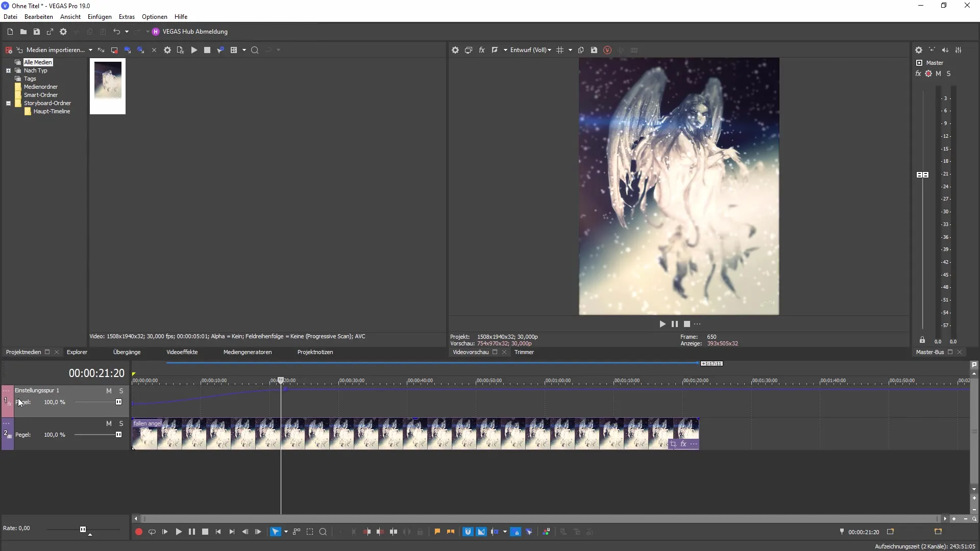The image size is (980, 551).
Task: Select the color correction icon in preview toolbar
Action: (x=495, y=50)
